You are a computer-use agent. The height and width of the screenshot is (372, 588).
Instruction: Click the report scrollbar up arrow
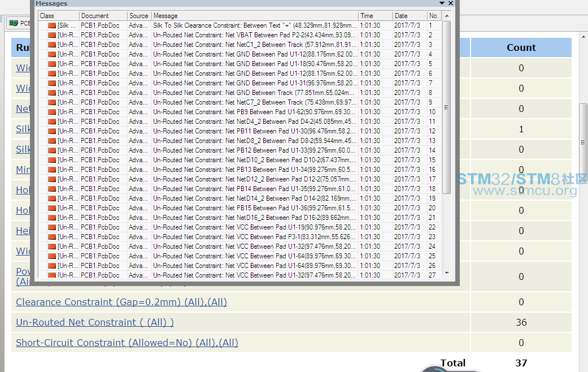pos(583,37)
